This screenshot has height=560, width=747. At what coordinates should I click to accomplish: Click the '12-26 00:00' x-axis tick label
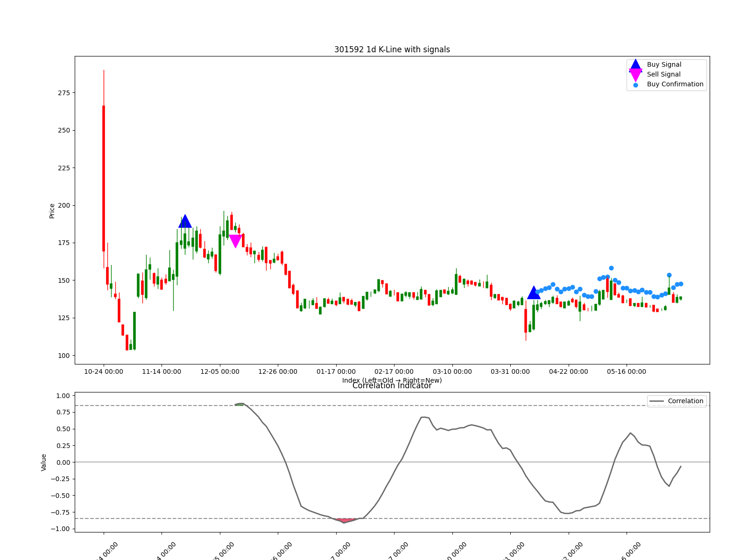278,371
